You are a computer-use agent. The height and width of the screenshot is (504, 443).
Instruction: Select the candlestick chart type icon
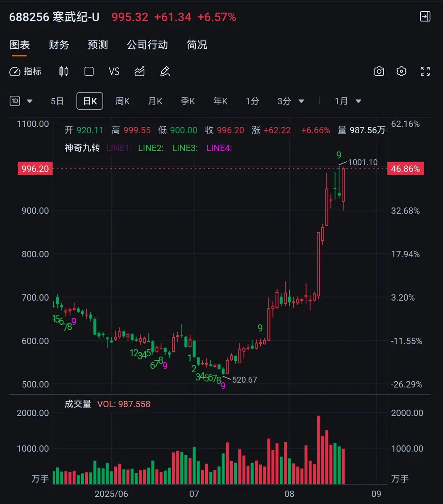pyautogui.click(x=64, y=71)
